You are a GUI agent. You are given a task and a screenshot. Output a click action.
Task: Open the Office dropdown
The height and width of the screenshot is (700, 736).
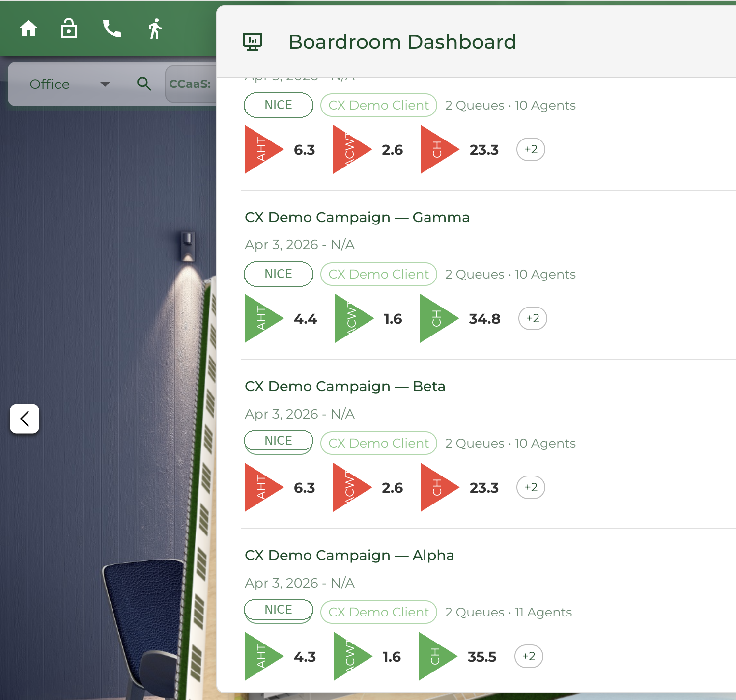[69, 84]
